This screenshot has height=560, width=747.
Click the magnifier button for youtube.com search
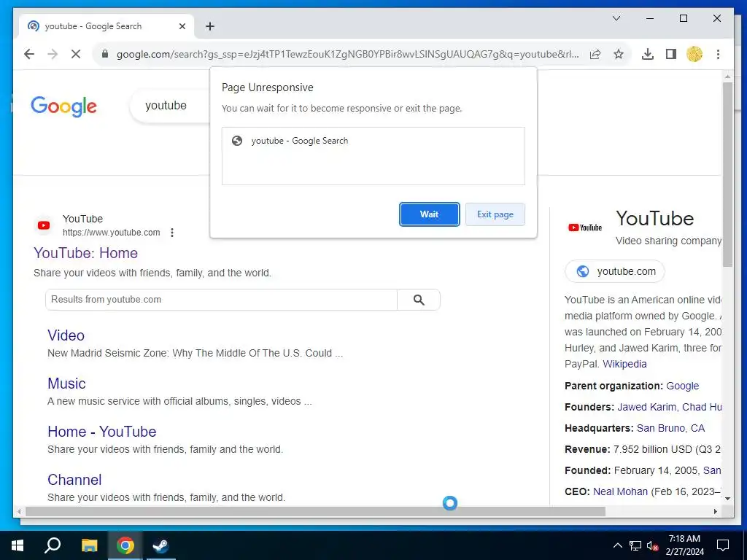pyautogui.click(x=419, y=300)
